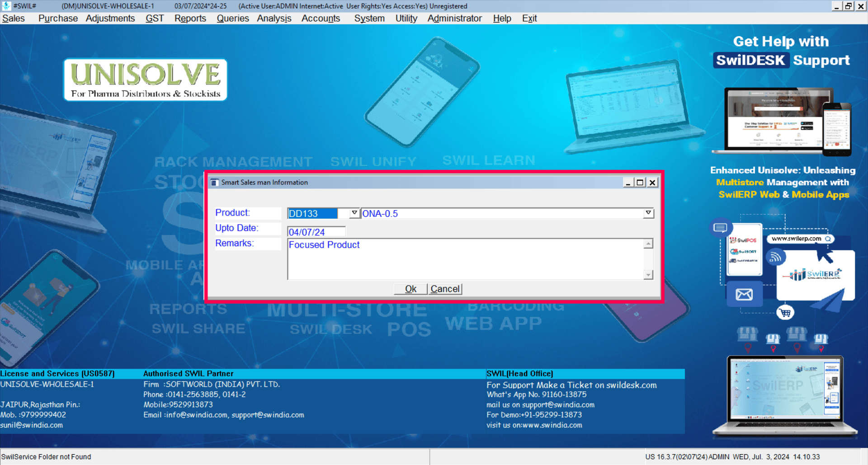This screenshot has height=465, width=868.
Task: Click the Upto Date field 04/07/24
Action: pos(316,232)
